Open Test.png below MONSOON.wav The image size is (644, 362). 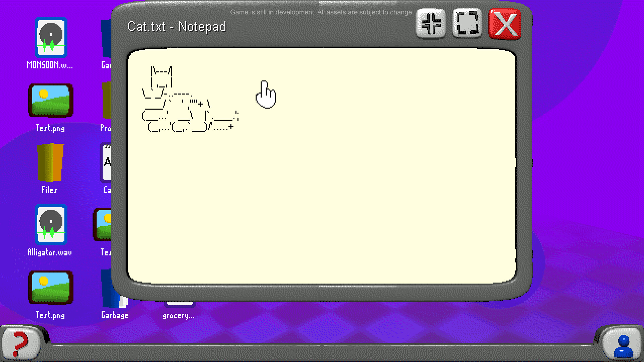[x=51, y=101]
